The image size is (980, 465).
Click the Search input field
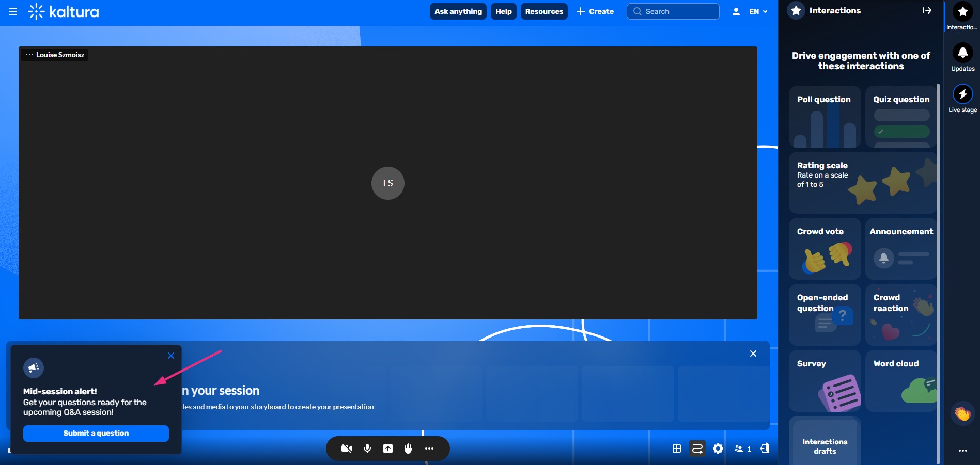click(673, 11)
